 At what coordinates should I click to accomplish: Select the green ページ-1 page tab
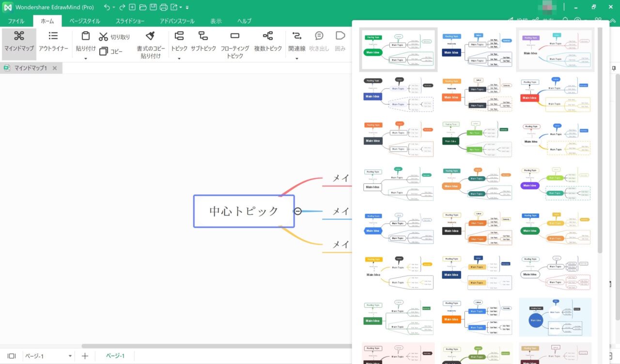pos(115,356)
